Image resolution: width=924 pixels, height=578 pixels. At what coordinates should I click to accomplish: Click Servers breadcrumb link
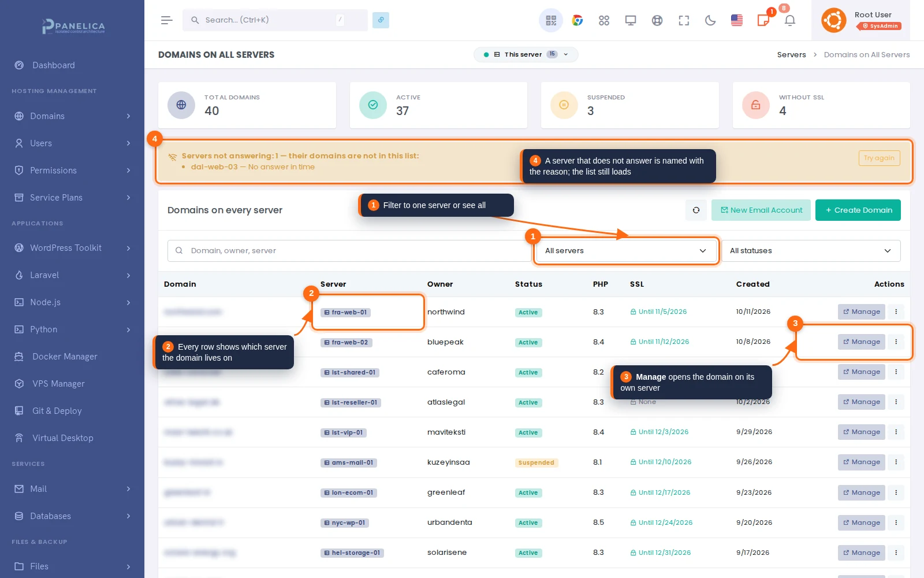tap(791, 54)
